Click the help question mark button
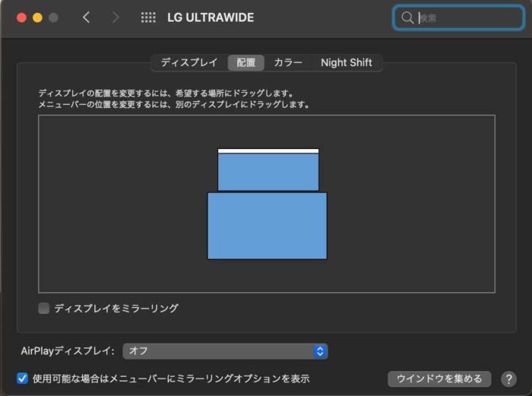 pos(508,379)
